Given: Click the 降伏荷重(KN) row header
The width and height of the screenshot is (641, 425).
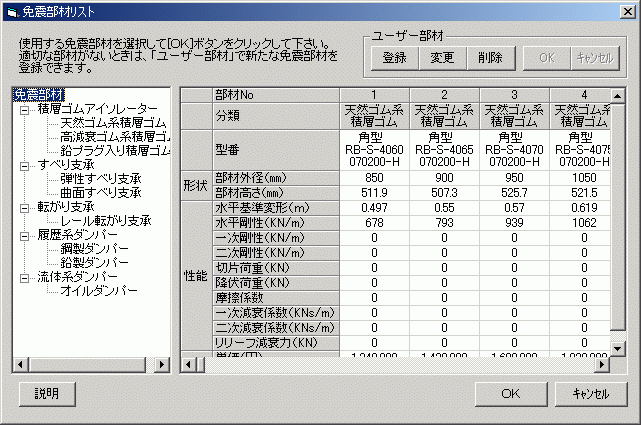Looking at the screenshot, I should [276, 283].
